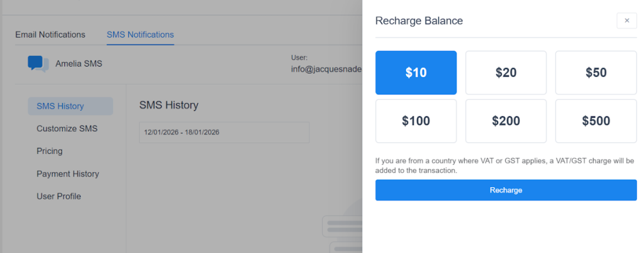Click the Amelia SMS title label
644x253 pixels.
pyautogui.click(x=79, y=63)
